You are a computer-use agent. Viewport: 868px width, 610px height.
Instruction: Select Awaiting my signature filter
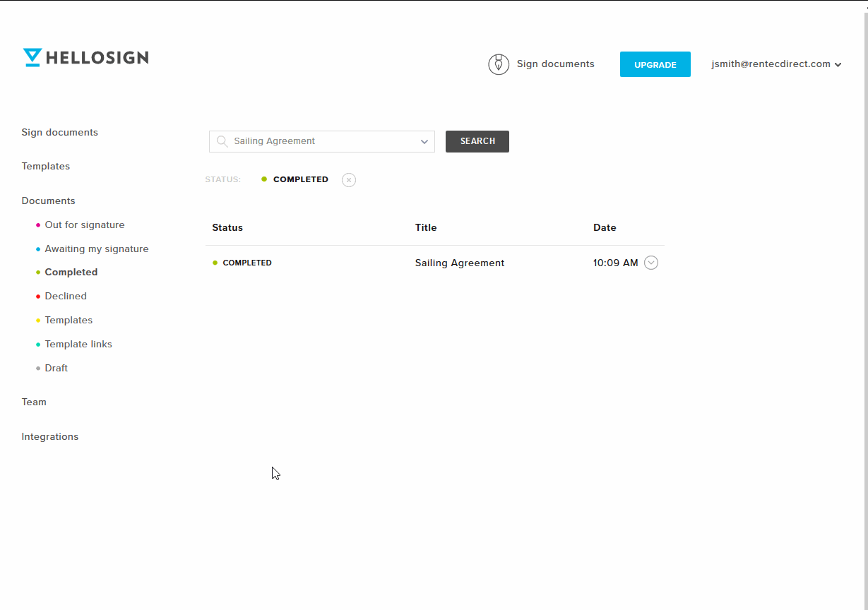point(97,249)
